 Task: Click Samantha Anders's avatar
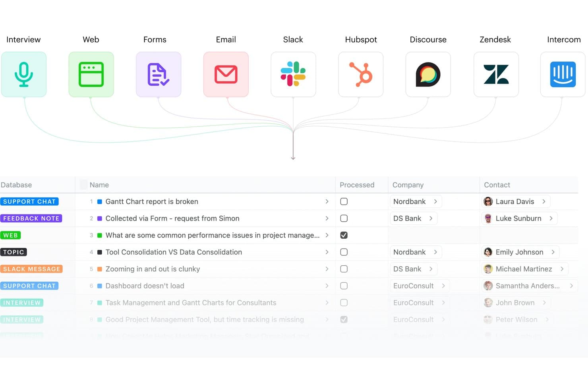(x=488, y=286)
